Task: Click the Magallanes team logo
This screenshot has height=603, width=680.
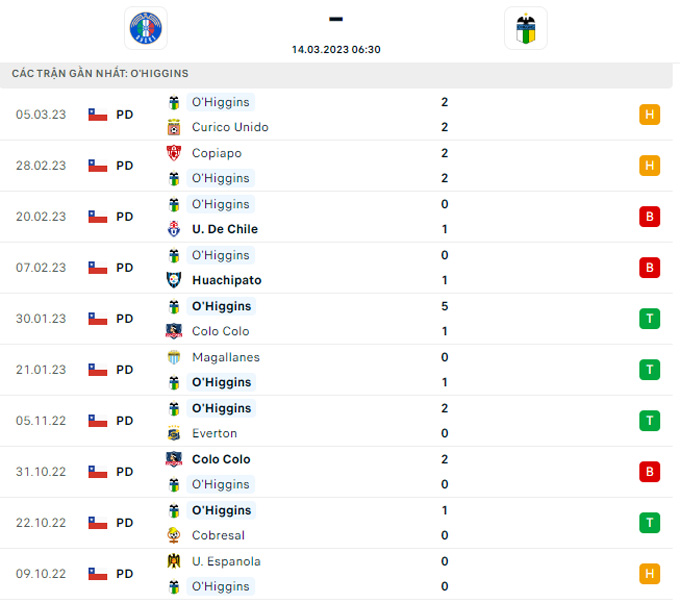Action: tap(174, 357)
